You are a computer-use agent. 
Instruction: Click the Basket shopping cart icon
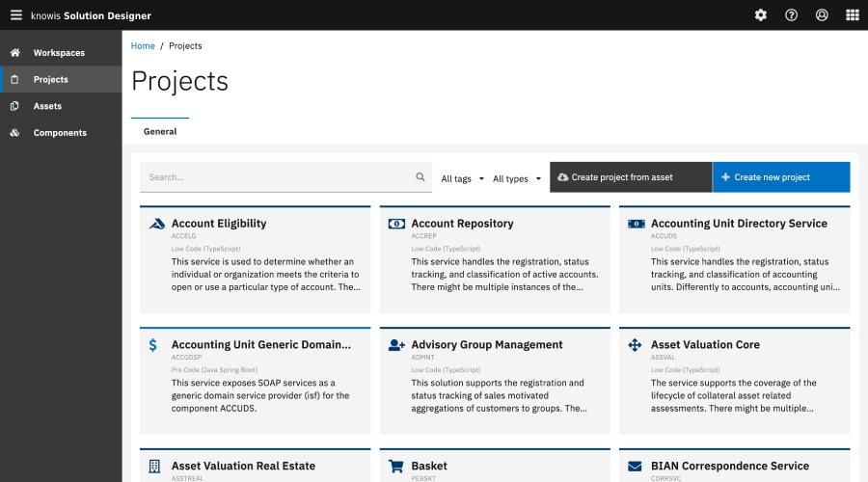pyautogui.click(x=395, y=467)
